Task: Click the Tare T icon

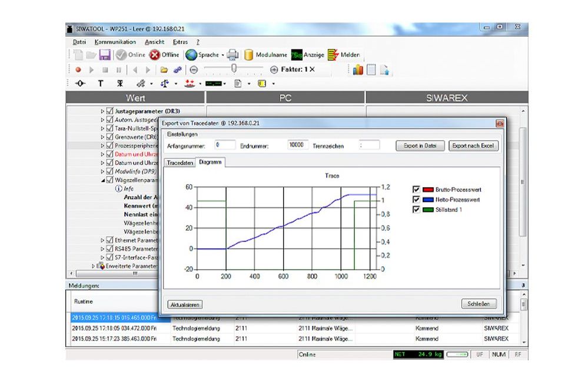Action: tap(100, 83)
